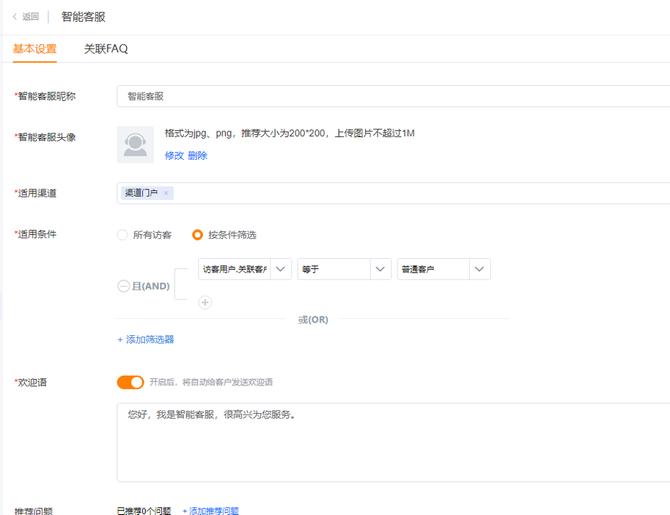Click the plus icon to add condition

(x=205, y=302)
